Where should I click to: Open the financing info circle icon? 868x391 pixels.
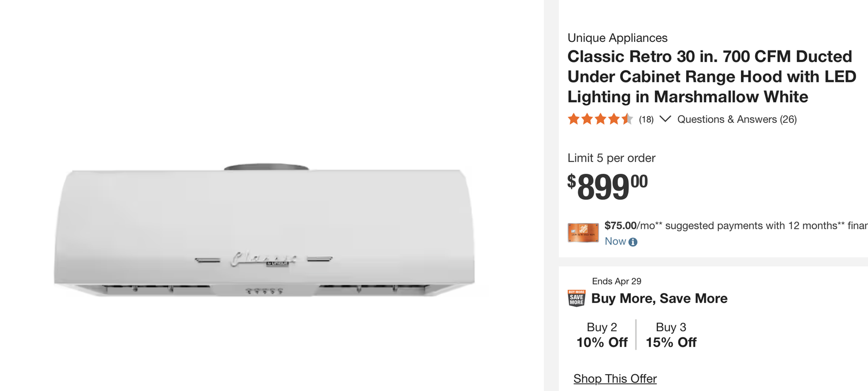coord(633,242)
